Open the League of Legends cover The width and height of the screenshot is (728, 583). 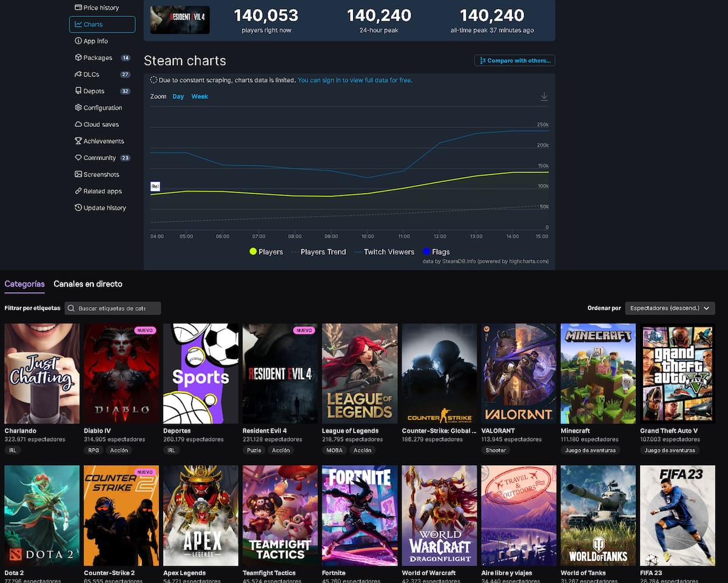click(x=360, y=373)
